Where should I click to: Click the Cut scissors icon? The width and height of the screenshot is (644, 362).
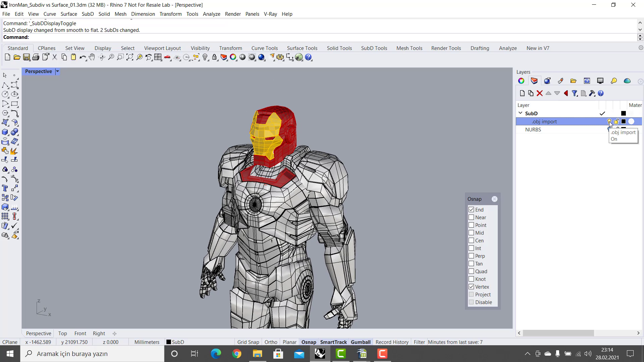[55, 57]
